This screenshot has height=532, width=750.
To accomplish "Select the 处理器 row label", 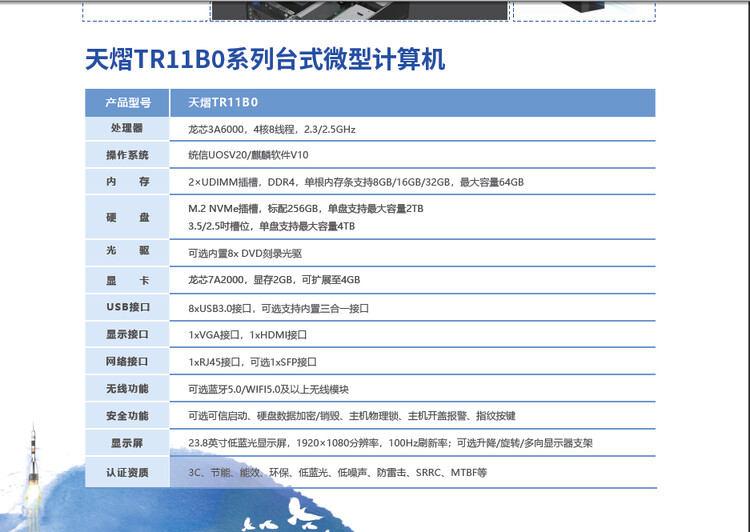I will tap(127, 128).
